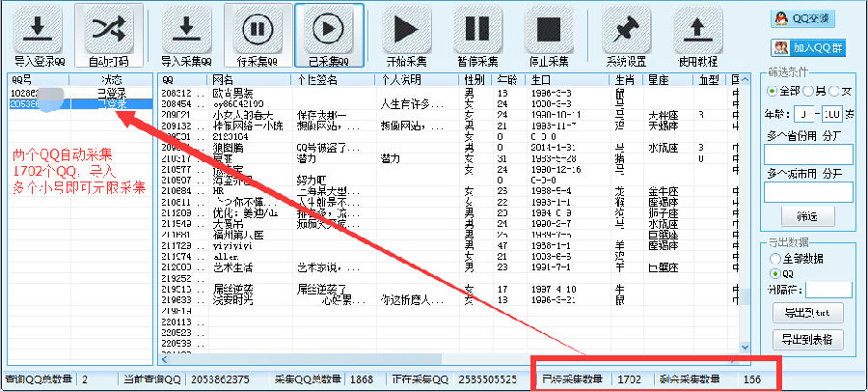Image resolution: width=868 pixels, height=392 pixels.
Task: Select the 待采集QQ pause-circle icon
Action: point(258,30)
